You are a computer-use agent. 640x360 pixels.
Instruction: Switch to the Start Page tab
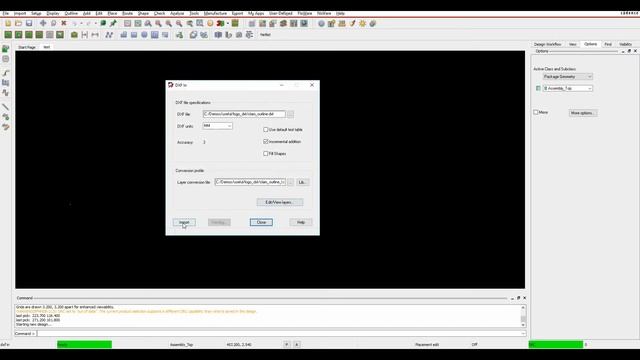tap(27, 47)
